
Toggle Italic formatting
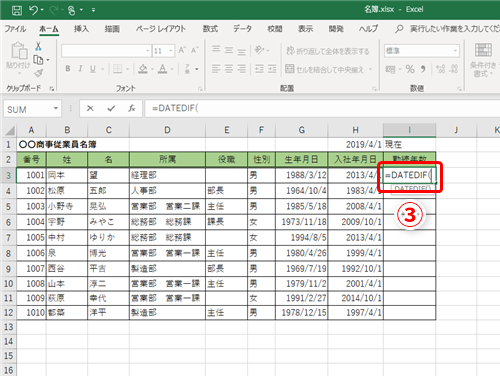80,69
